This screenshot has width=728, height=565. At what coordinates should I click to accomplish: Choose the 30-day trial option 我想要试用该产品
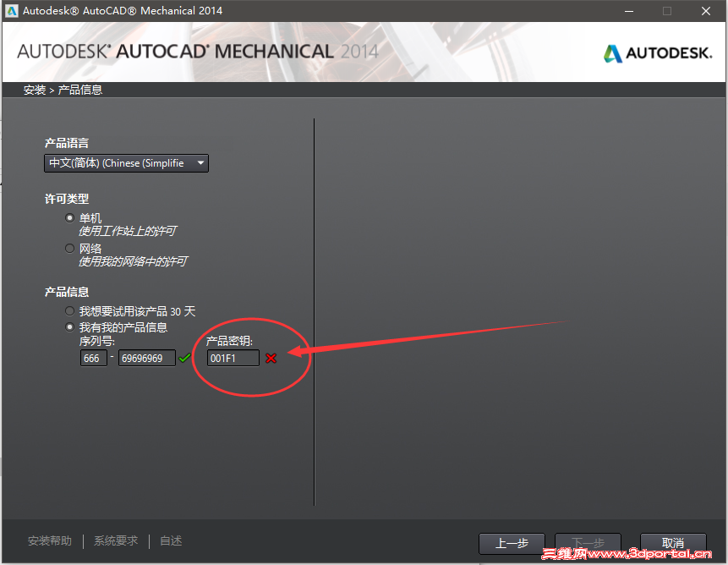(69, 311)
